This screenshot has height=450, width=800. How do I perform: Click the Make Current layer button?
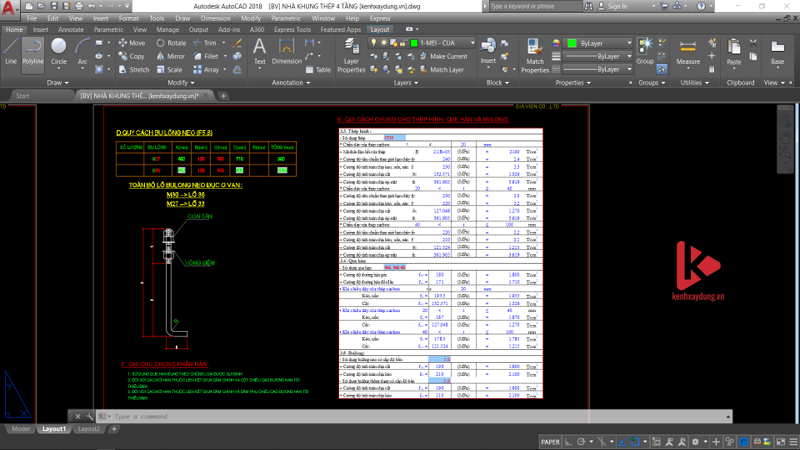point(448,57)
